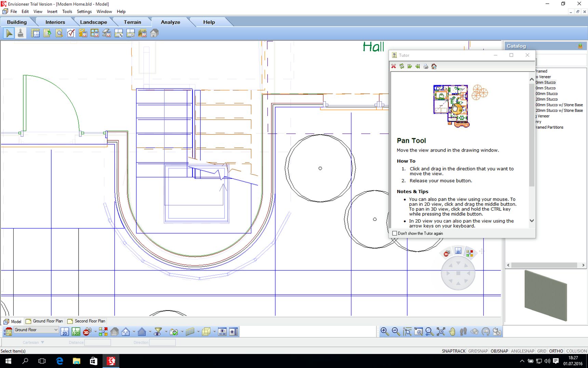Click Zoom Out magnifier
The image size is (588, 368).
point(396,331)
